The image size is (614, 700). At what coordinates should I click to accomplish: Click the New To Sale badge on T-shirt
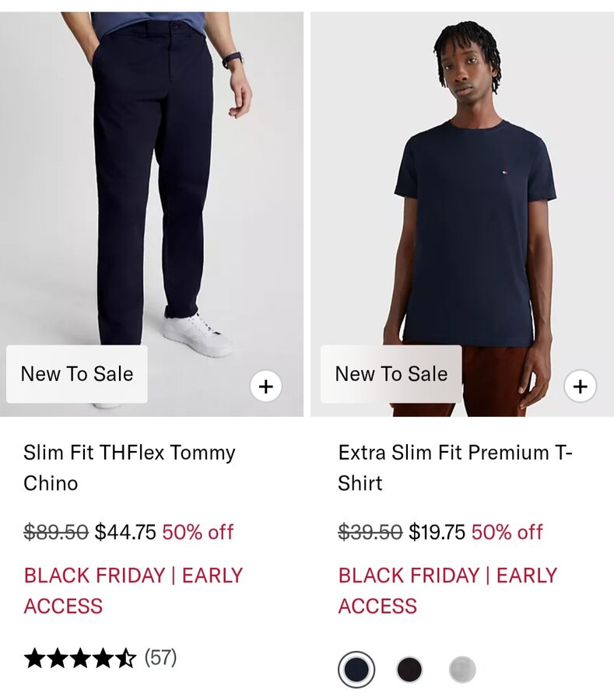[391, 374]
